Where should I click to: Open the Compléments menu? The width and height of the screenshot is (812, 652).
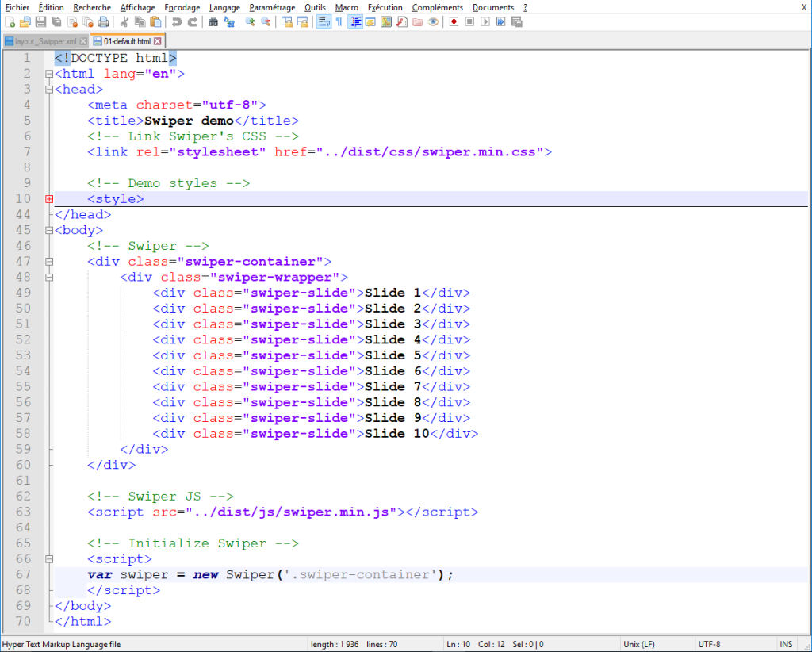tap(437, 7)
